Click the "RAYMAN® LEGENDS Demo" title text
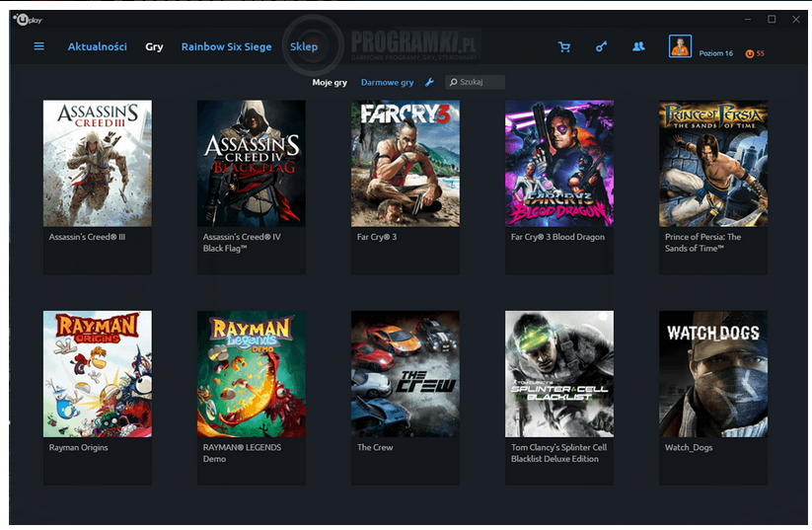Viewport: 812px width, 530px height. (242, 453)
